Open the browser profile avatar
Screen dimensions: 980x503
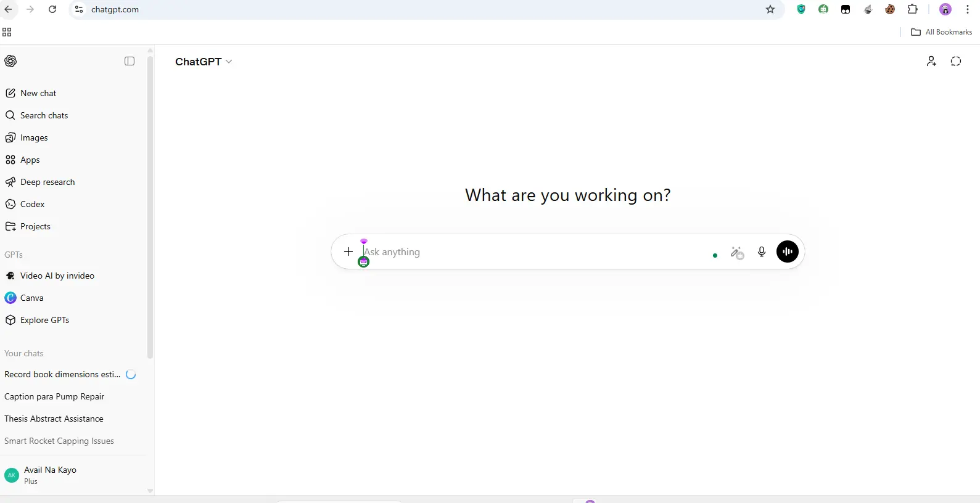pyautogui.click(x=945, y=9)
